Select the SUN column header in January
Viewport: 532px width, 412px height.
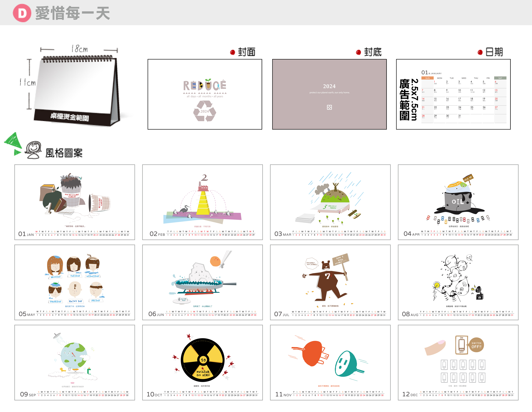[427, 78]
